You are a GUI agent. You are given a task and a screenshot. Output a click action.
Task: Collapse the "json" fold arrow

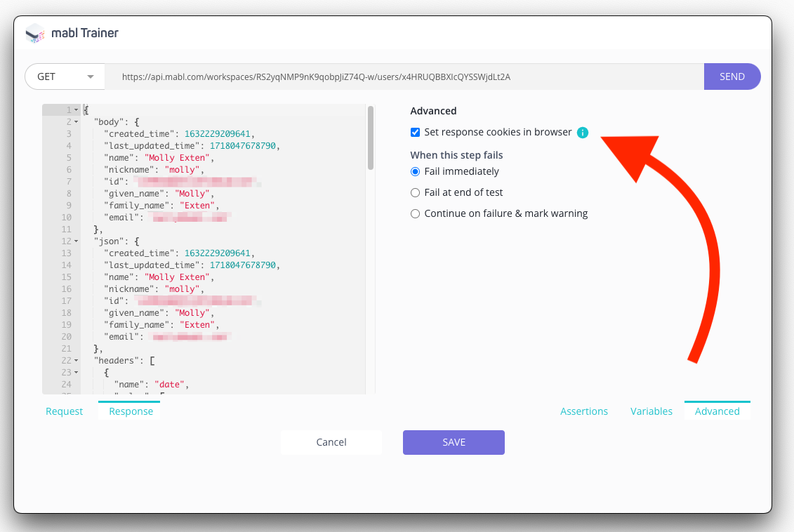coord(77,241)
